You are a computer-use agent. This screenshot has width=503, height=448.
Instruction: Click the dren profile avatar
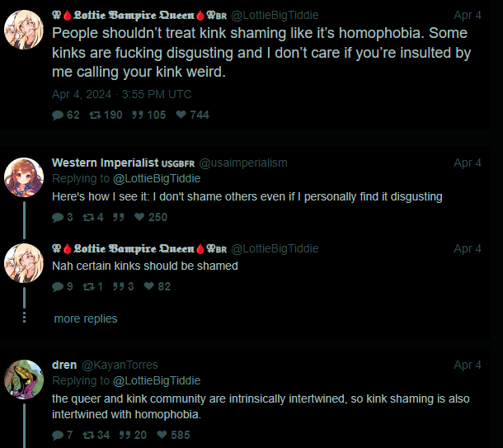24,380
